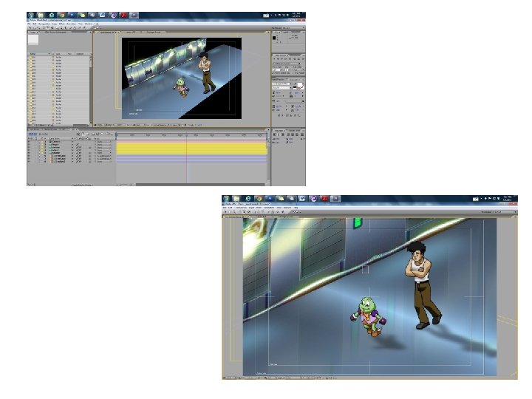Image resolution: width=532 pixels, height=399 pixels.
Task: Click Play in upper screenshot Preview panel
Action: [282, 59]
